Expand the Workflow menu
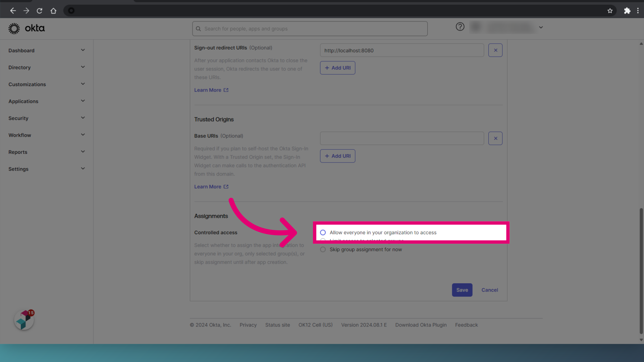 (x=47, y=135)
